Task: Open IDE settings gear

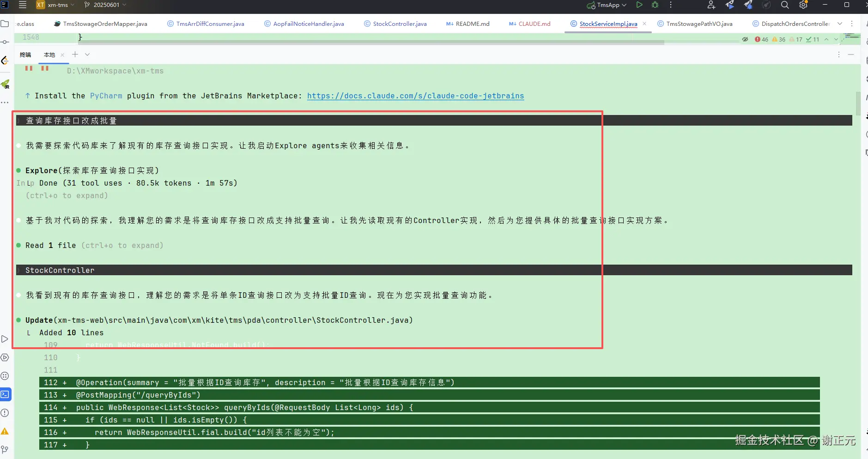Action: (x=803, y=5)
